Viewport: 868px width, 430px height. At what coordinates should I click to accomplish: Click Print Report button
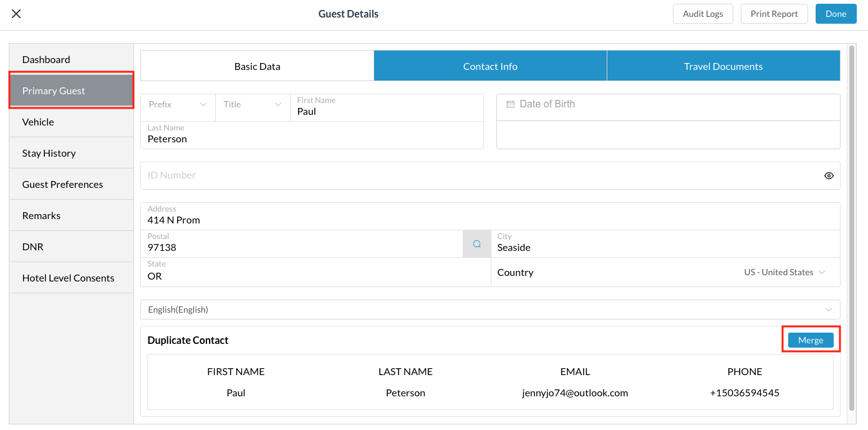tap(774, 14)
